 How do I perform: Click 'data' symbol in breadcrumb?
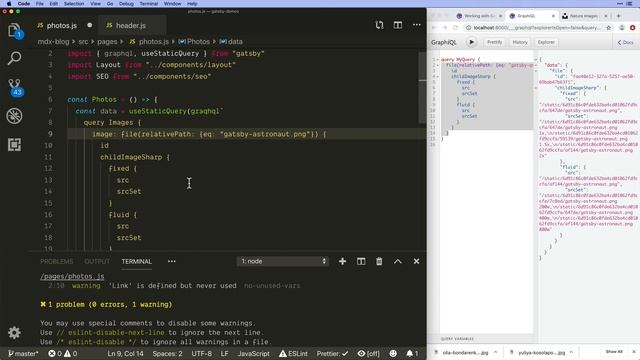[231, 42]
